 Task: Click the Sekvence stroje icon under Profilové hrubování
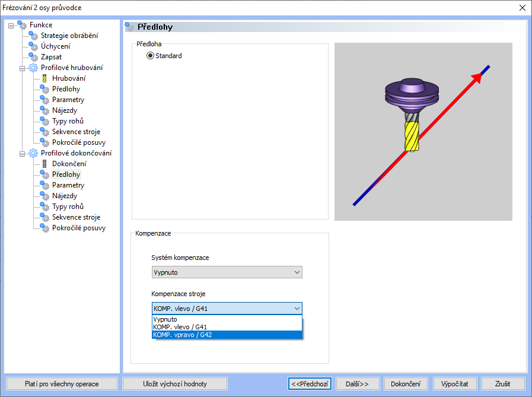tap(44, 132)
